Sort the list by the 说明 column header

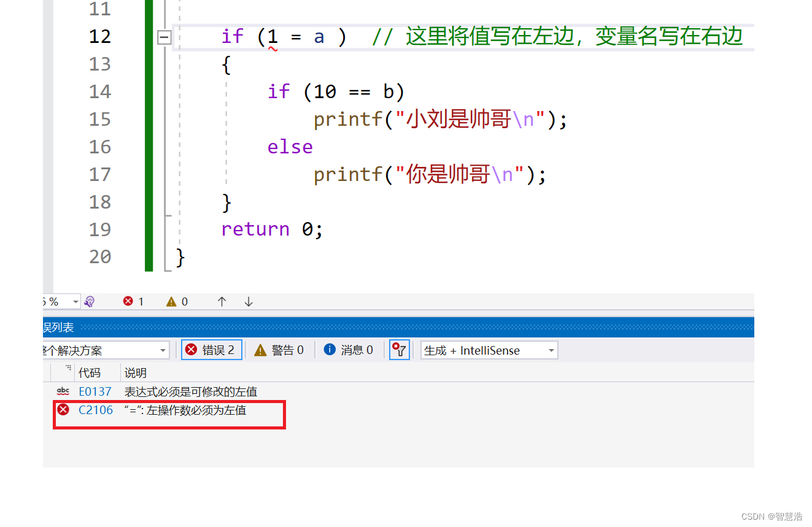(136, 372)
